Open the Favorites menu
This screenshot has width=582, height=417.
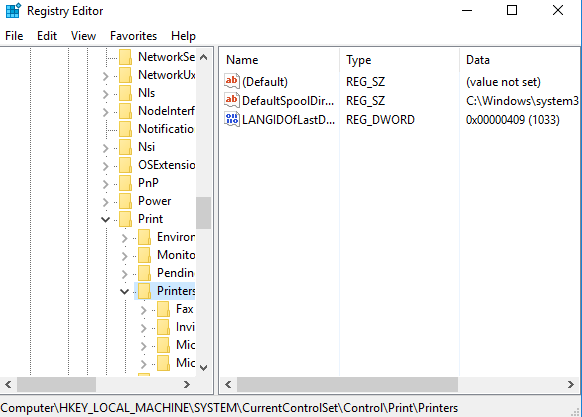[133, 36]
